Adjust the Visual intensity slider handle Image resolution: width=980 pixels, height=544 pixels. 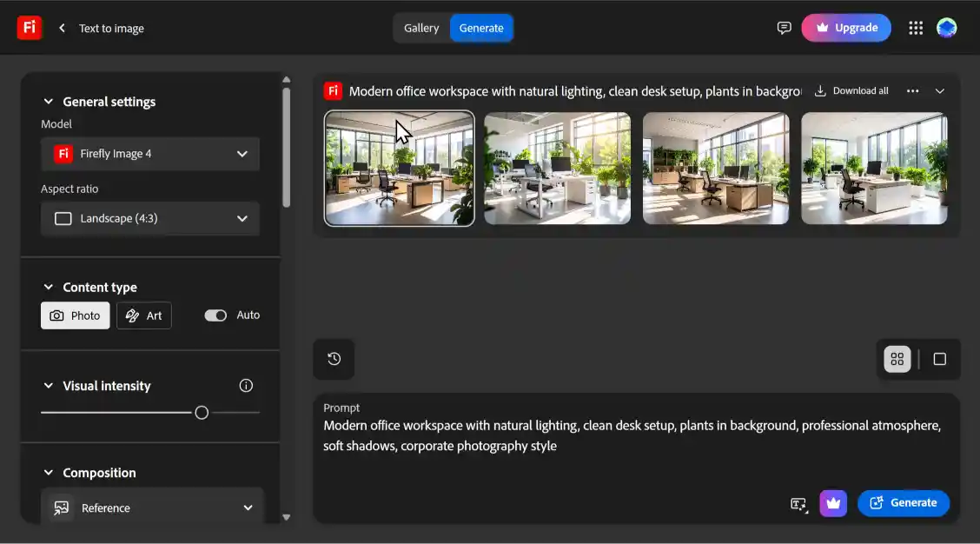(x=202, y=413)
